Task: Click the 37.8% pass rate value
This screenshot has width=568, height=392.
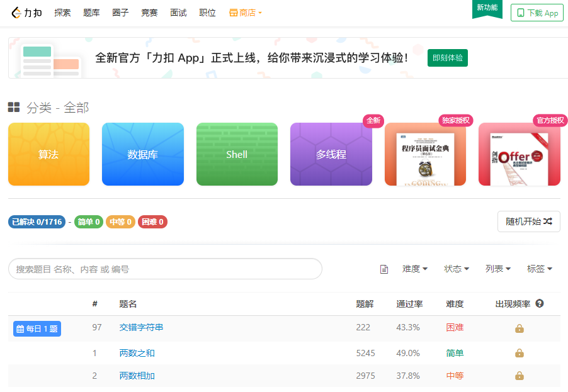Action: (x=408, y=376)
